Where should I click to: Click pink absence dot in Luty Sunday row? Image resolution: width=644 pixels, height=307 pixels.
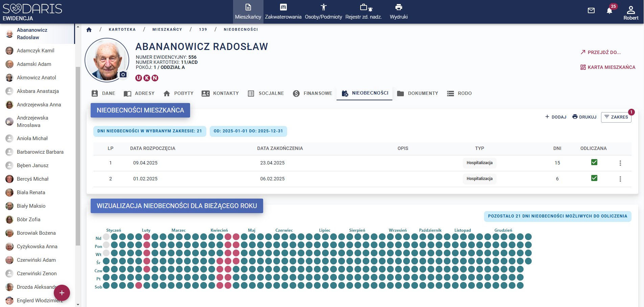[147, 237]
